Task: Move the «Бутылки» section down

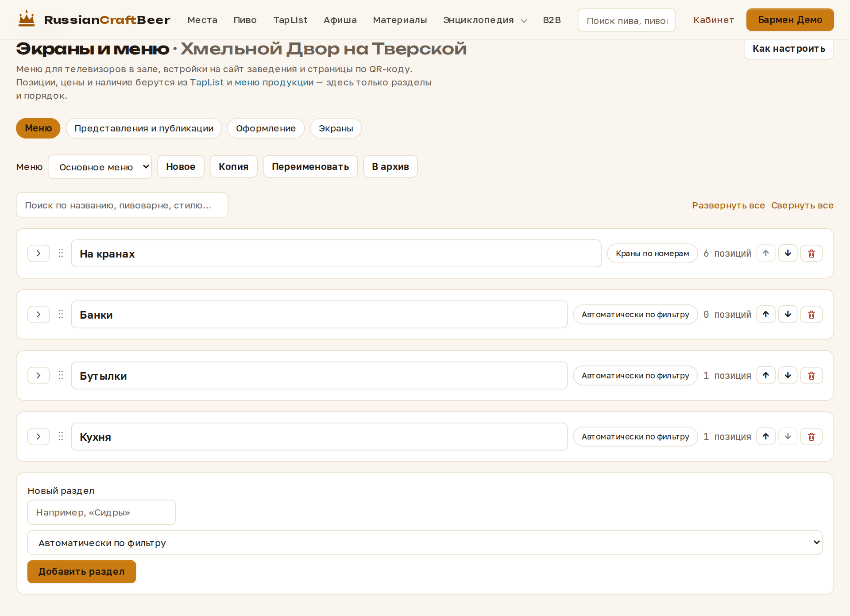Action: (x=788, y=375)
